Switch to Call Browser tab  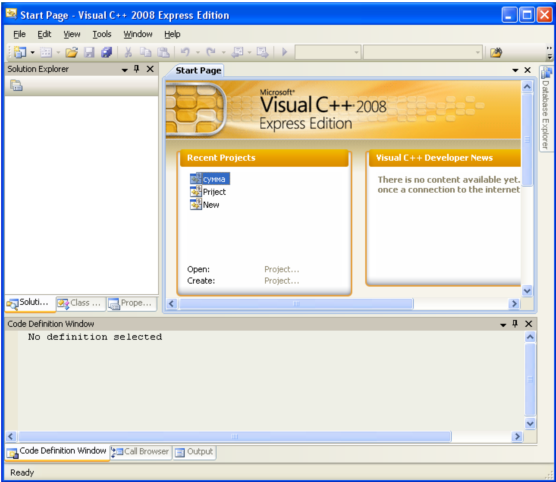click(141, 452)
